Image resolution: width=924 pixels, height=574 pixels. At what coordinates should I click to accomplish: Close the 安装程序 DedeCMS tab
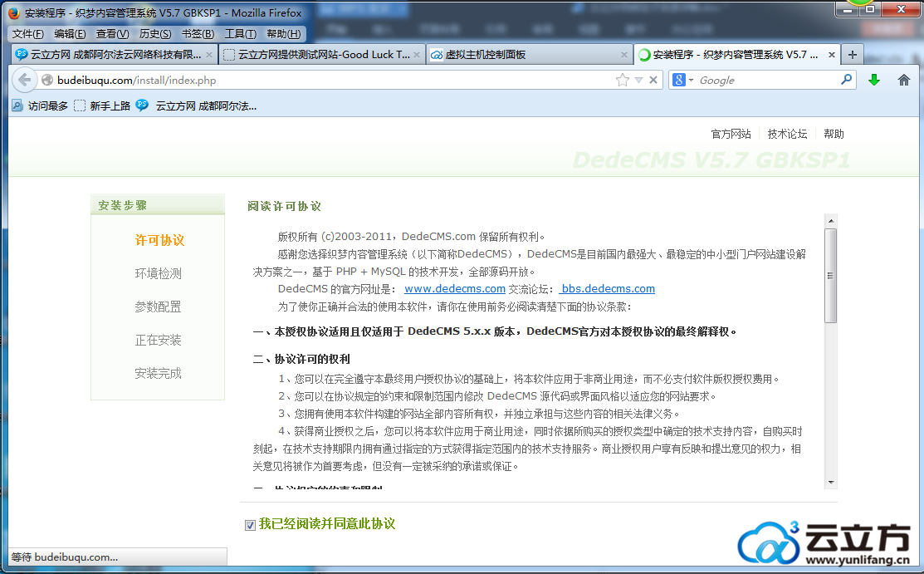pyautogui.click(x=832, y=55)
